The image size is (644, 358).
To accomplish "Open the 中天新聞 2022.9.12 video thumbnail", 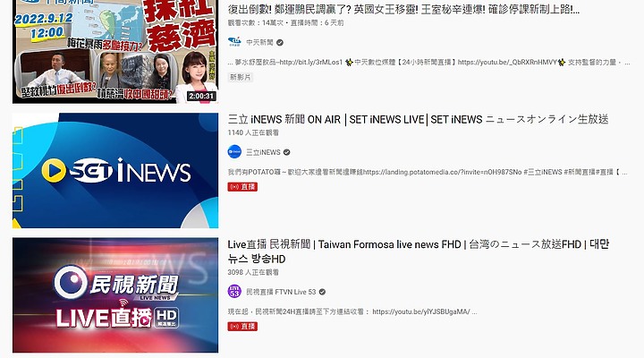I will (115, 51).
